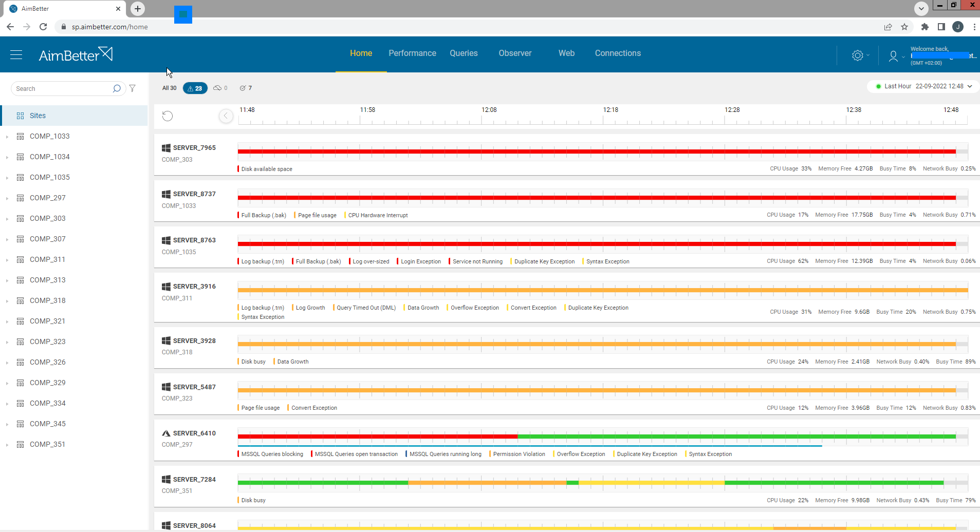Image resolution: width=980 pixels, height=532 pixels.
Task: Click SERVER_7965 red status timeline bar
Action: click(x=597, y=151)
